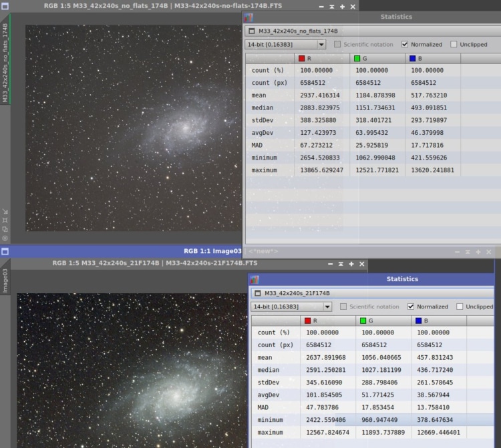Enable Scientific notation in upper Statistics window
This screenshot has width=501, height=448.
[337, 44]
